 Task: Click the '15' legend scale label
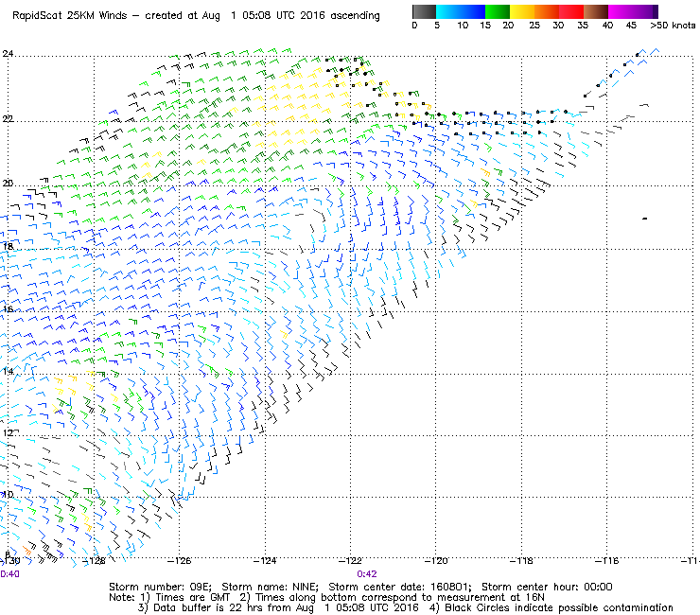pyautogui.click(x=485, y=26)
